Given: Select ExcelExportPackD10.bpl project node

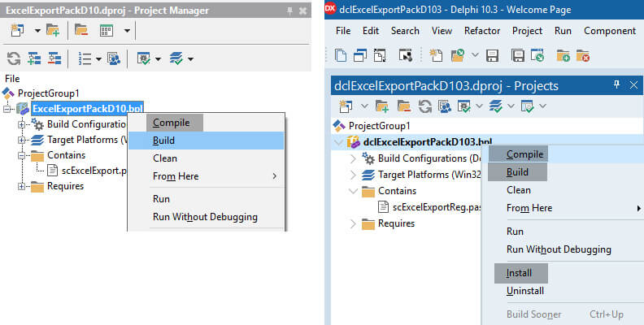Looking at the screenshot, I should pos(88,108).
